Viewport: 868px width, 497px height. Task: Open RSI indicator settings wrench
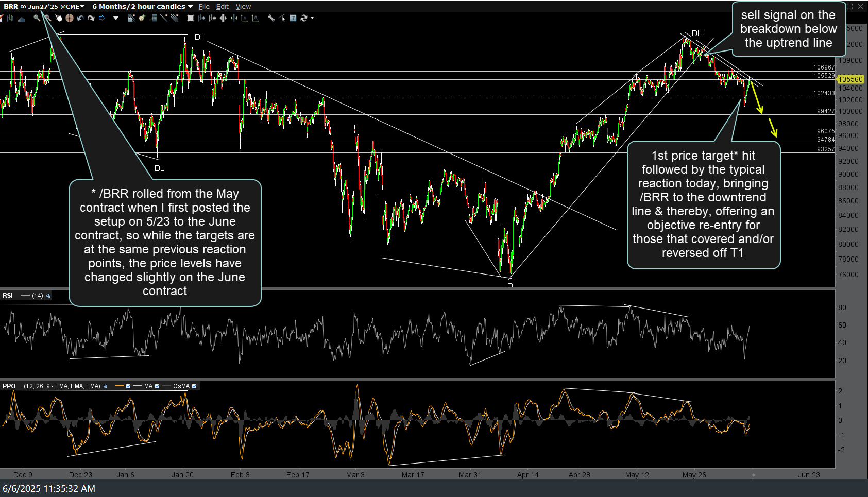click(48, 296)
